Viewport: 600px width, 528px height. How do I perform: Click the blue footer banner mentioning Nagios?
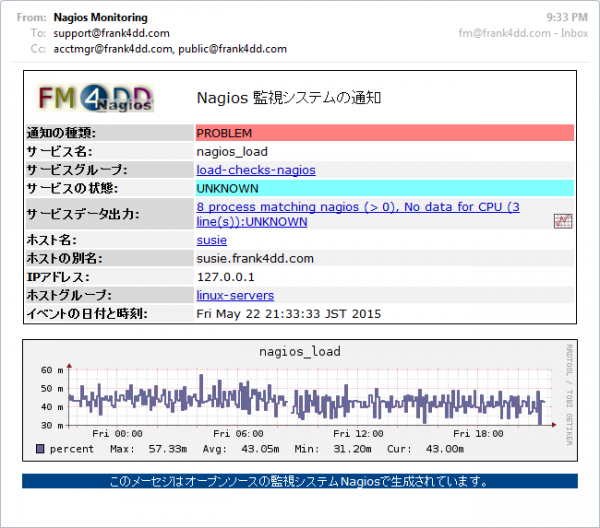click(299, 481)
